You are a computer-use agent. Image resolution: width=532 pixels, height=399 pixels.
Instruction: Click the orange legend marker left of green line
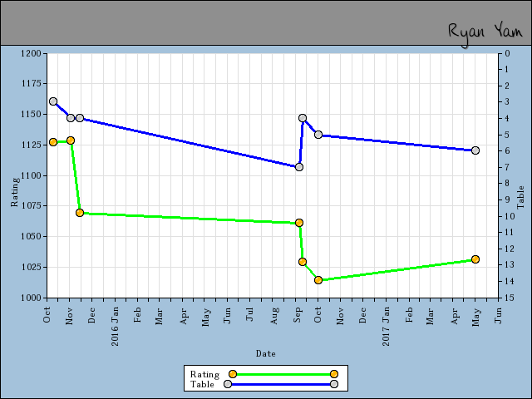233,374
